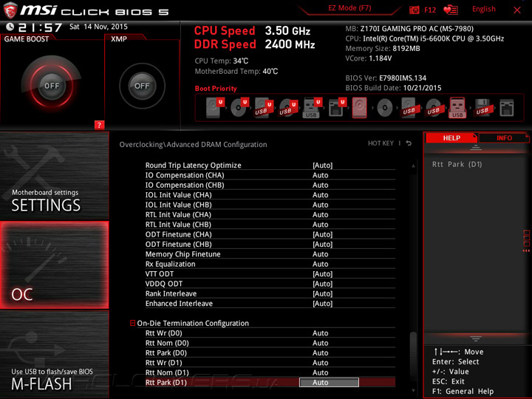Switch to EZ Mode (F7)

pos(349,8)
